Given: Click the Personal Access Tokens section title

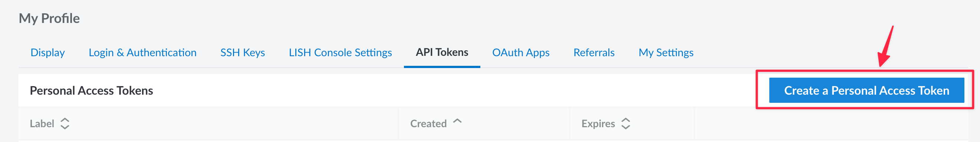Looking at the screenshot, I should [x=91, y=90].
